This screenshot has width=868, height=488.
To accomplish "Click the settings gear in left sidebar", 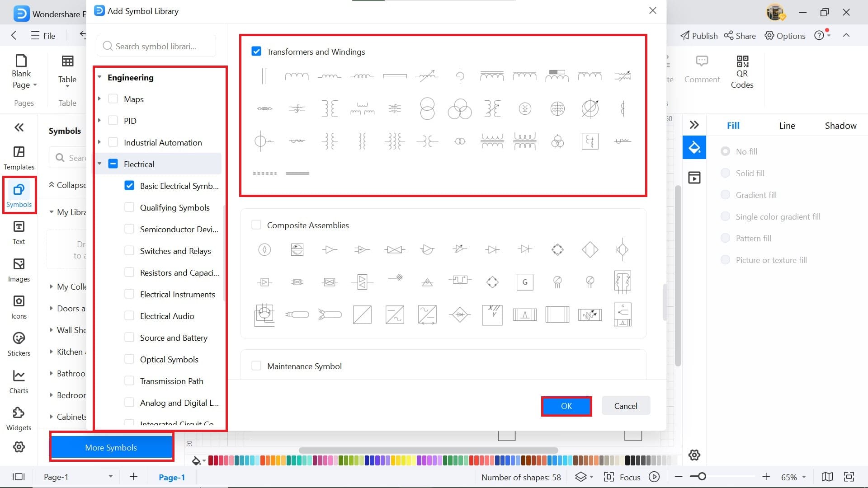I will [19, 447].
